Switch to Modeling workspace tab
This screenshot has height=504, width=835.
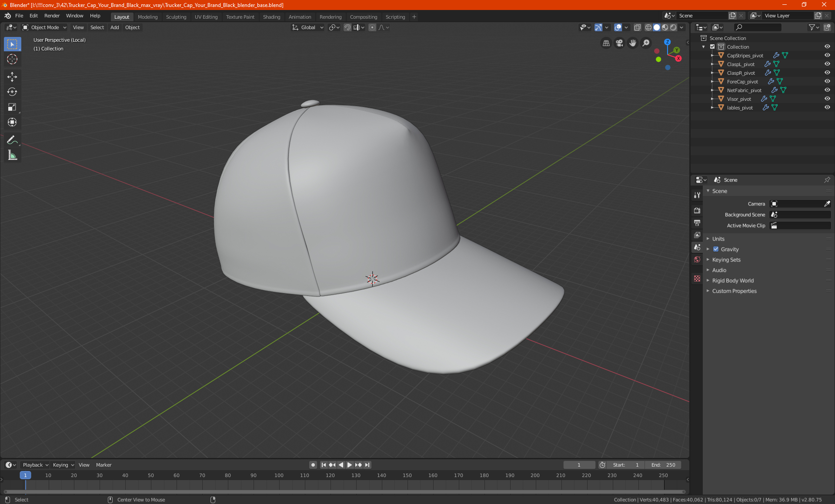coord(147,17)
